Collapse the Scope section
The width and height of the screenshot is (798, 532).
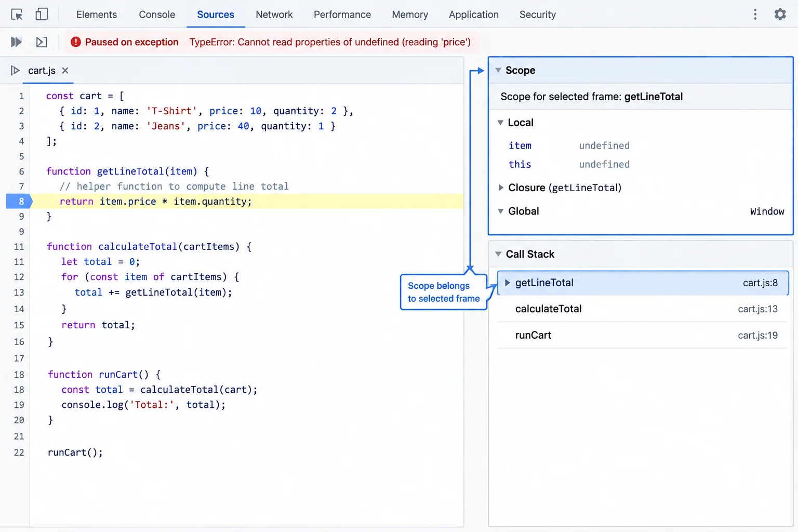pyautogui.click(x=498, y=70)
